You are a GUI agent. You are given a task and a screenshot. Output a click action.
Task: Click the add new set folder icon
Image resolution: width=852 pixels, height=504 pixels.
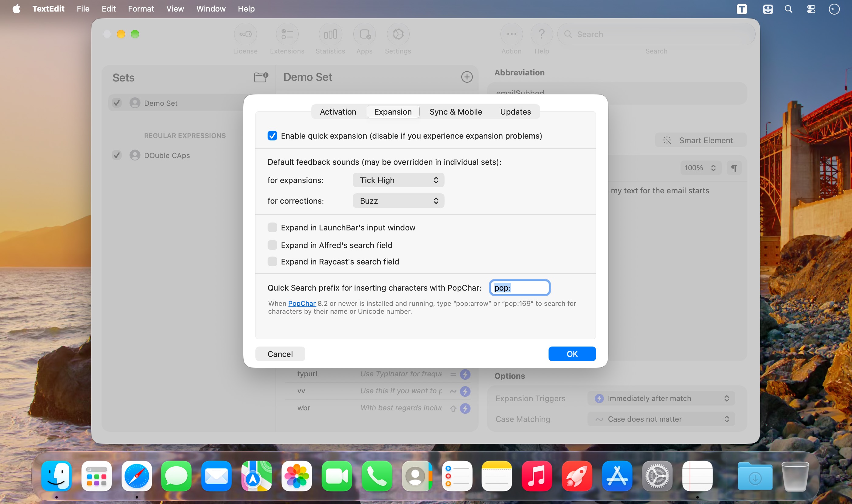(261, 77)
